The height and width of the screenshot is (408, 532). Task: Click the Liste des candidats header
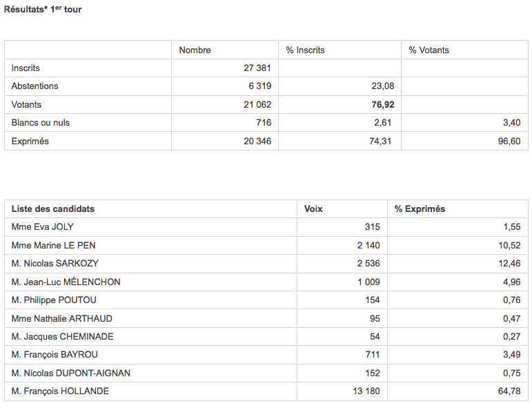pyautogui.click(x=53, y=208)
